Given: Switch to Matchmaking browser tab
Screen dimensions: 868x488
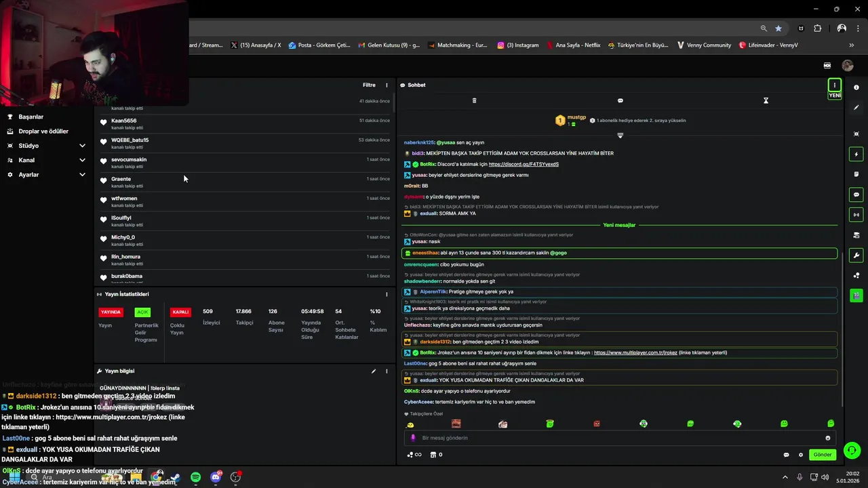Looking at the screenshot, I should click(458, 45).
